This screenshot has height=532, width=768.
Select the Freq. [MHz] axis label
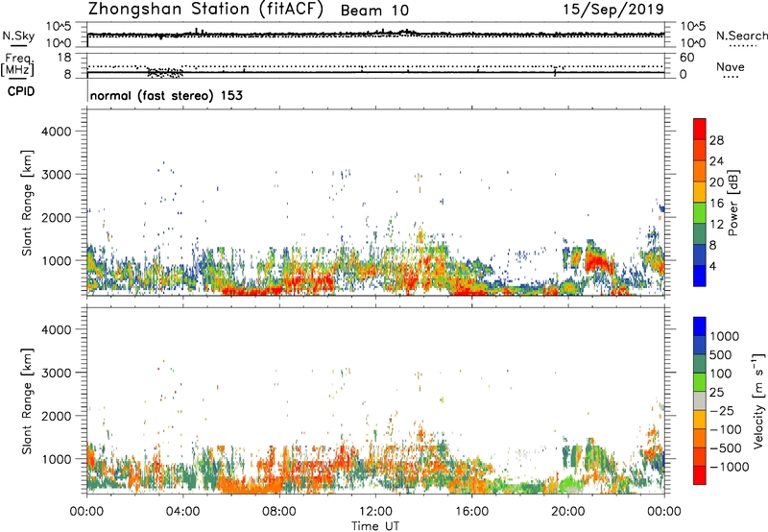18,64
